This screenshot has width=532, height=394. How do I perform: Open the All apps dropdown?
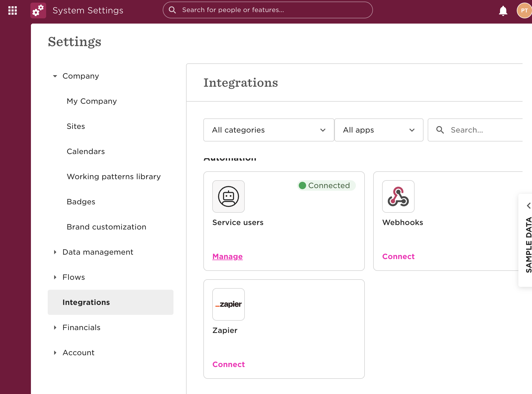click(379, 130)
